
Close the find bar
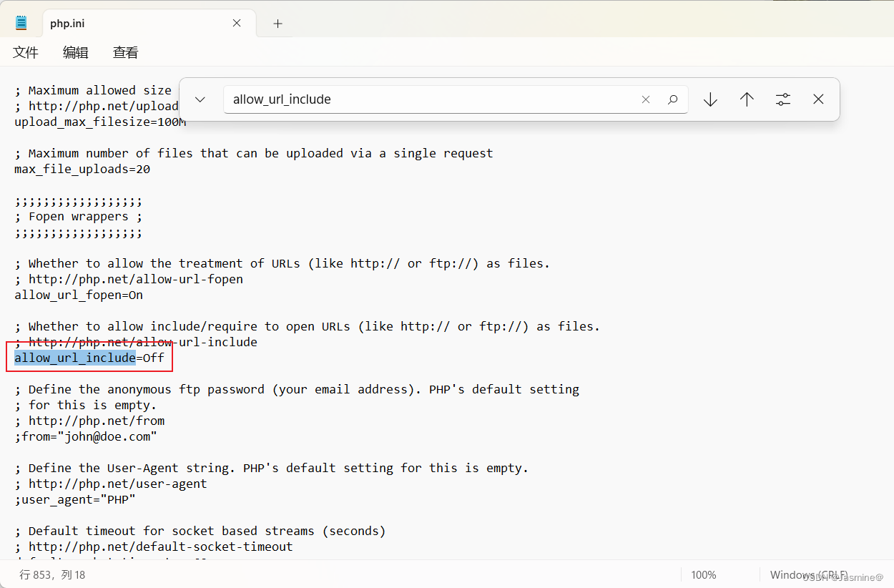pyautogui.click(x=818, y=99)
